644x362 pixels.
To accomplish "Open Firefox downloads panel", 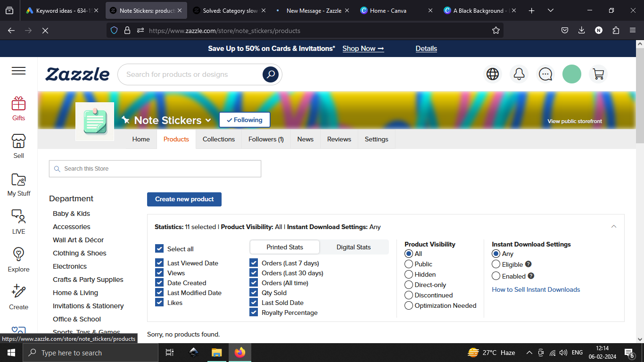I will click(x=582, y=31).
